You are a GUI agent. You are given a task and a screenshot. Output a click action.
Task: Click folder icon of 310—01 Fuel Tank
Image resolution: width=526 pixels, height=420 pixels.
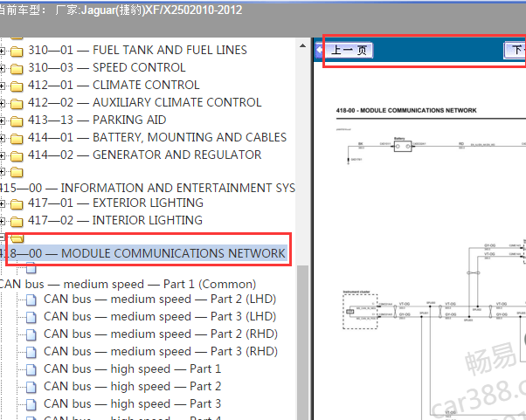coord(17,52)
